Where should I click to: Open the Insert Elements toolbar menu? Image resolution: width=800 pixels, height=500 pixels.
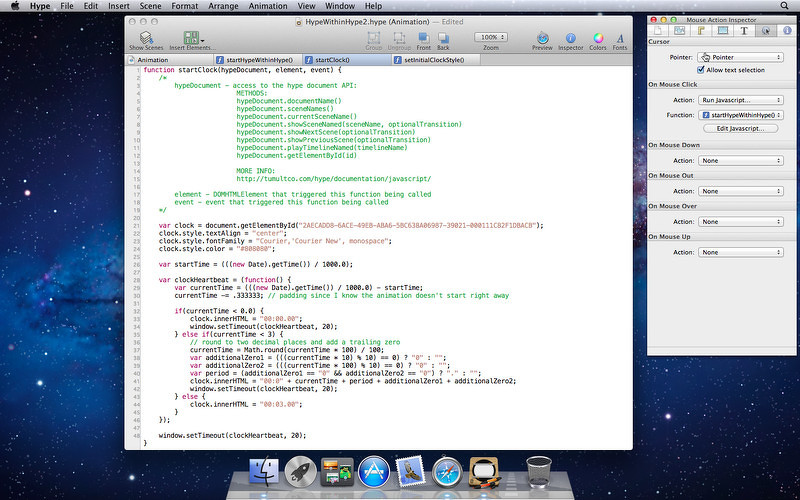[192, 41]
